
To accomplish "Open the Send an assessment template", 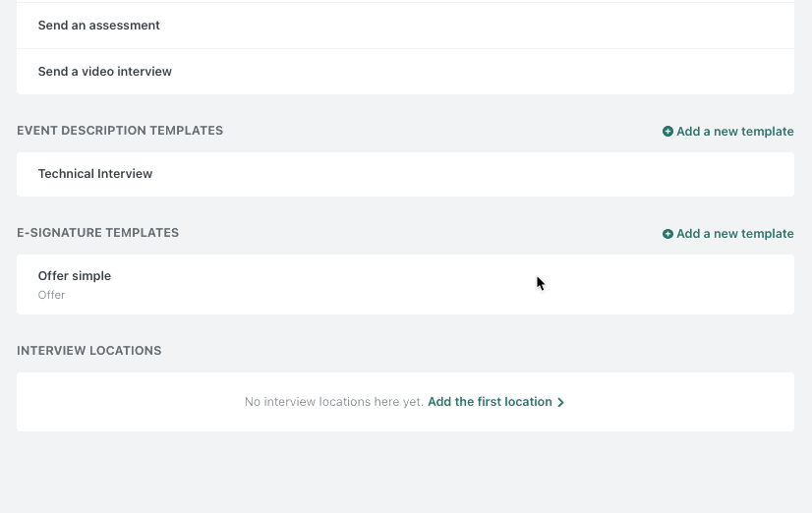I will (x=99, y=26).
